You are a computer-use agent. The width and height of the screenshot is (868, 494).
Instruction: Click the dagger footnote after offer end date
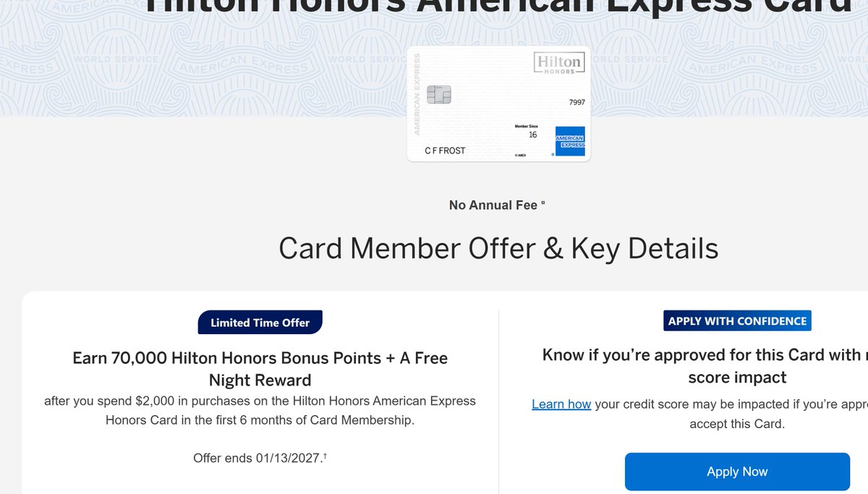pyautogui.click(x=325, y=456)
